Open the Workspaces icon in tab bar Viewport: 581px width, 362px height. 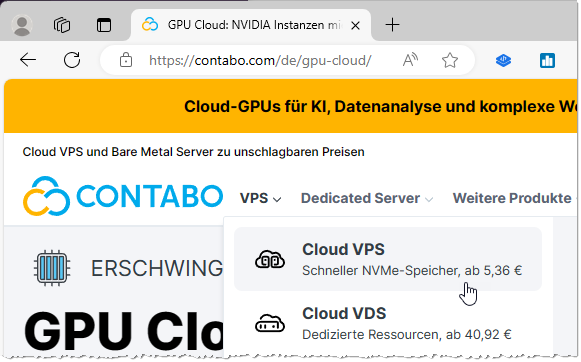[62, 25]
